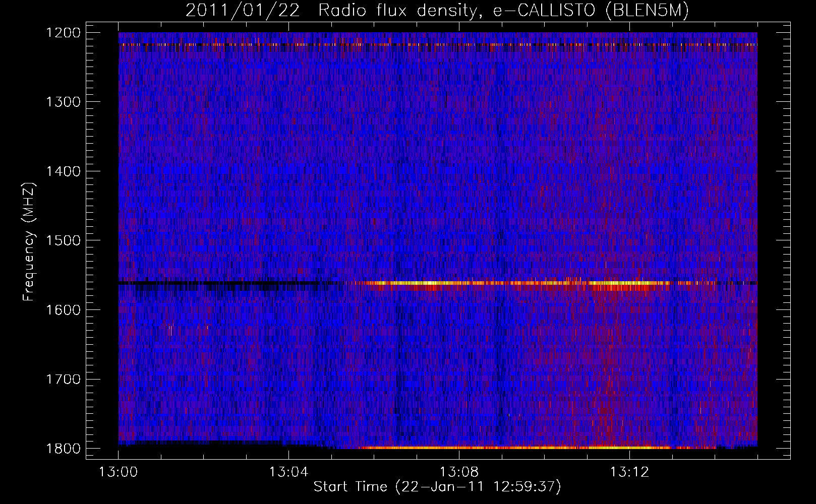The image size is (816, 504).
Task: Click the 1700 frequency tick label
Action: coord(63,379)
